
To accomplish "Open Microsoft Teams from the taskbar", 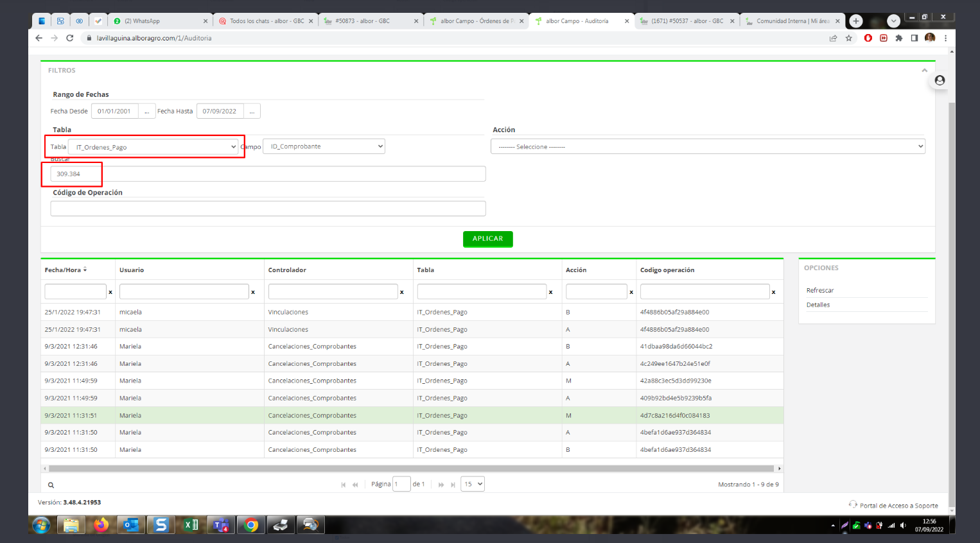I will point(221,525).
